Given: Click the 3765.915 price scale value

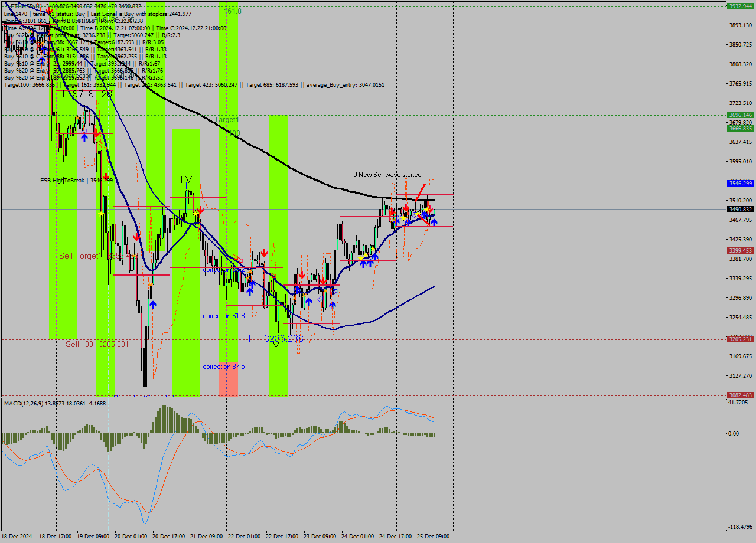Looking at the screenshot, I should point(740,84).
